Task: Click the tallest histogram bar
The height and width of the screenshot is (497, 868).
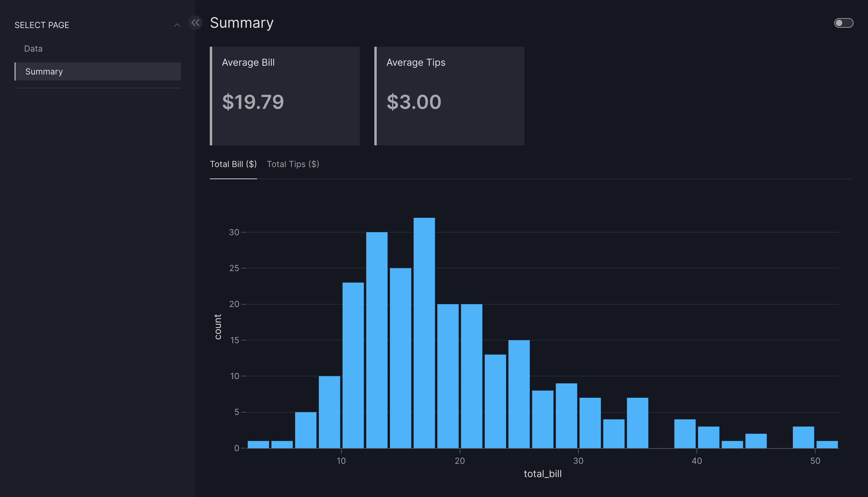Action: coord(424,333)
